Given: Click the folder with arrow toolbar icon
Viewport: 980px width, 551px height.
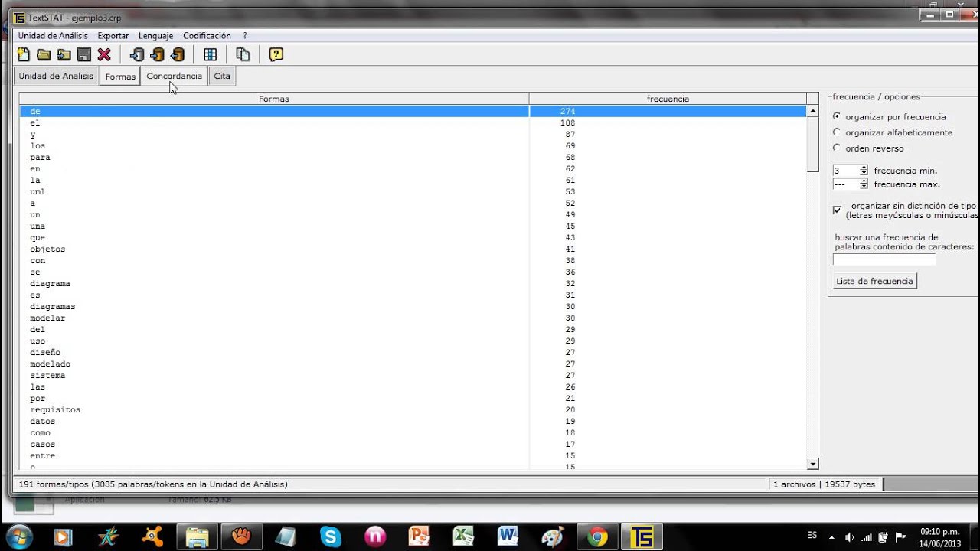Looking at the screenshot, I should click(64, 54).
